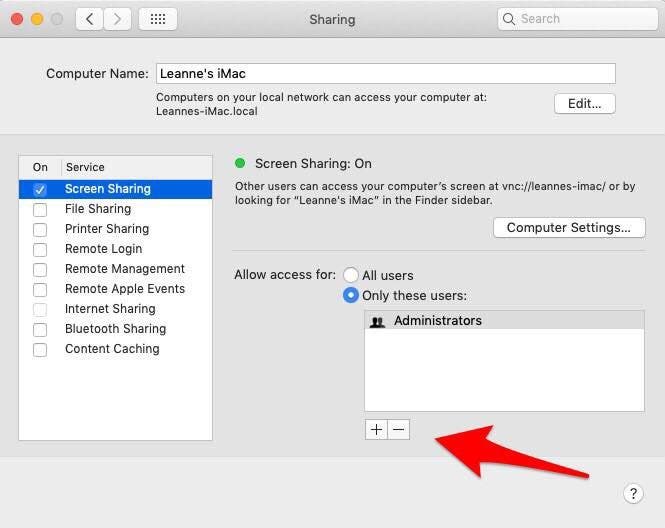The width and height of the screenshot is (665, 528).
Task: Enable the Content Caching checkbox
Action: (x=40, y=349)
